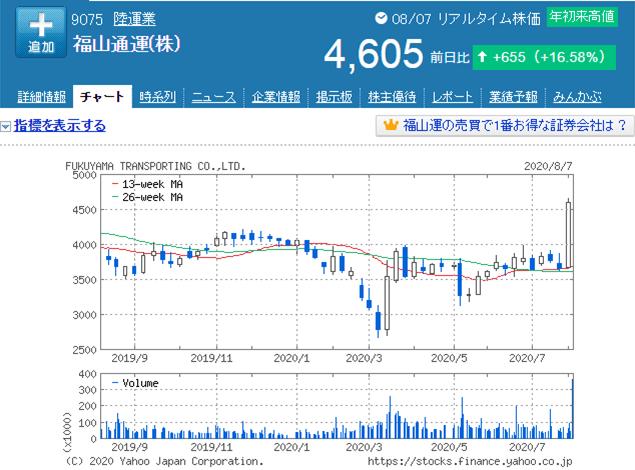This screenshot has height=470, width=635.
Task: Open the 陸運業 sector link
Action: click(134, 19)
